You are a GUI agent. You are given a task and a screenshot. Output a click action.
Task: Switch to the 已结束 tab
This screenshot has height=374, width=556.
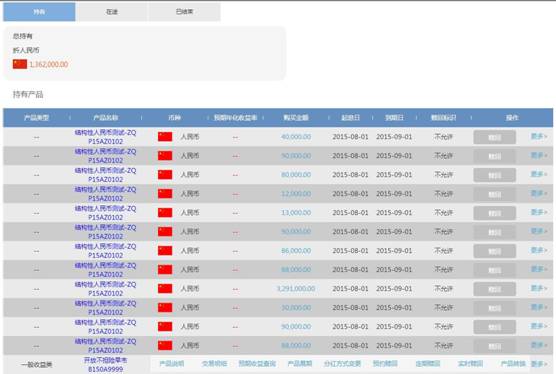[x=184, y=12]
